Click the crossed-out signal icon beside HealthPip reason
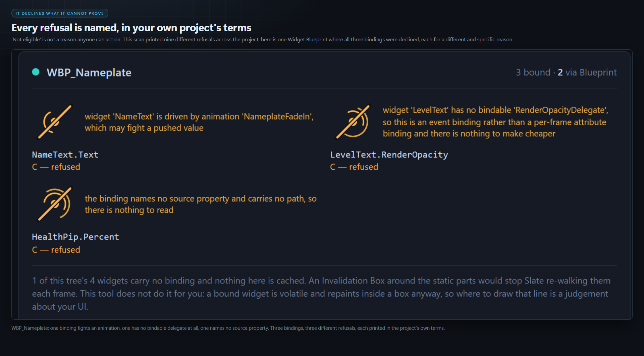 point(55,204)
